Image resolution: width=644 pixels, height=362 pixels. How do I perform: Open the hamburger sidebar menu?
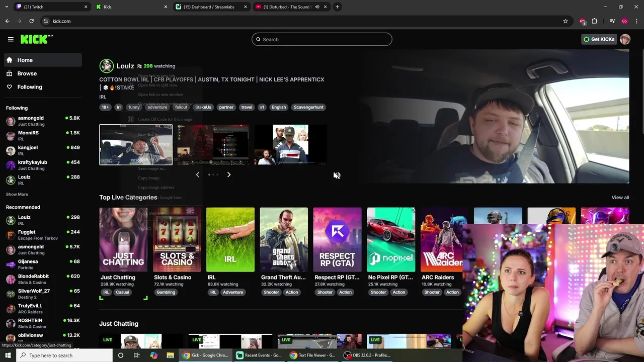click(11, 39)
